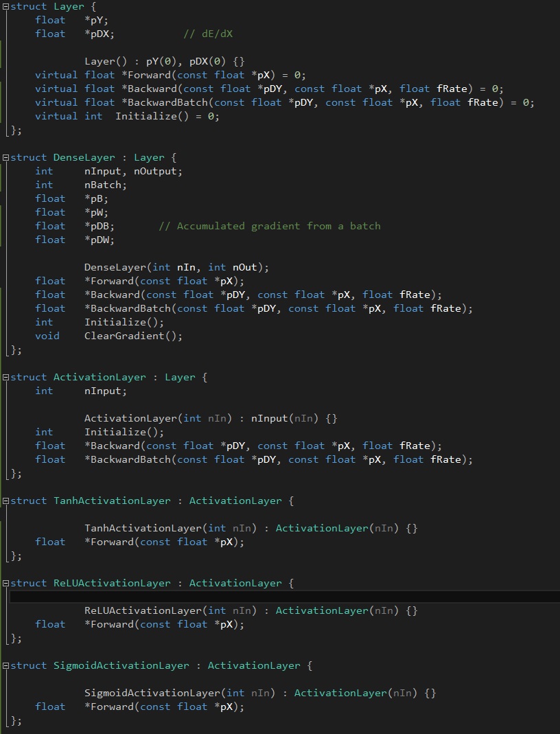Click 'nInput;' member in ActivationLayer

(x=105, y=391)
